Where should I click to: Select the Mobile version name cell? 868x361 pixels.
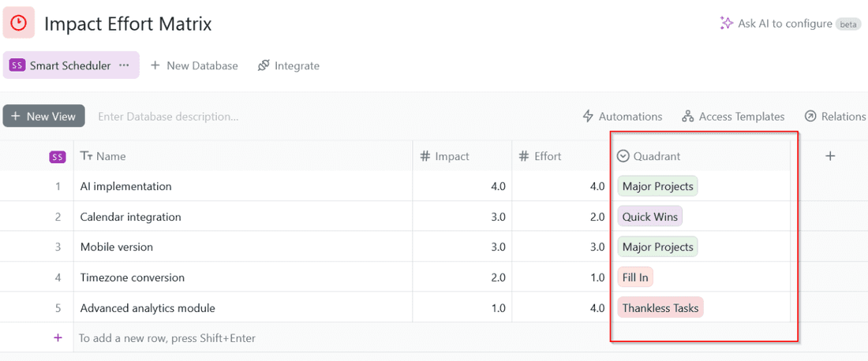117,247
